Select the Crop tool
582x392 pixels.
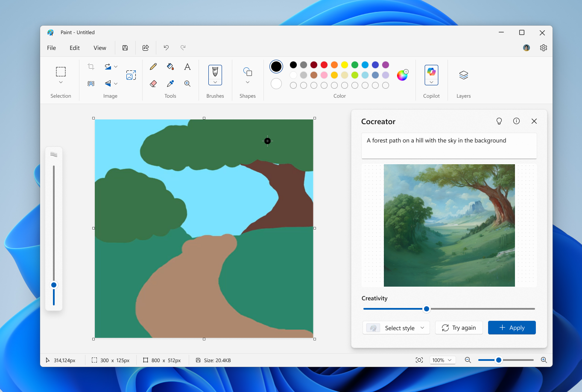91,67
